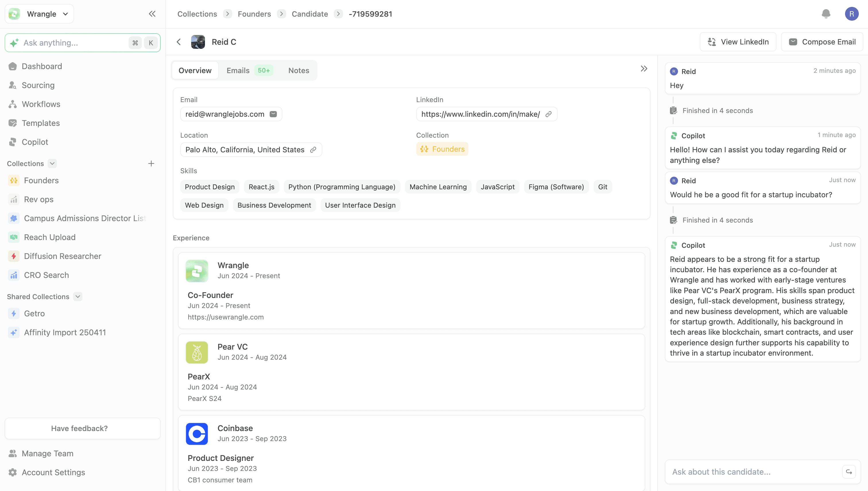Switch to the Overview tab
The height and width of the screenshot is (491, 868).
tap(195, 70)
